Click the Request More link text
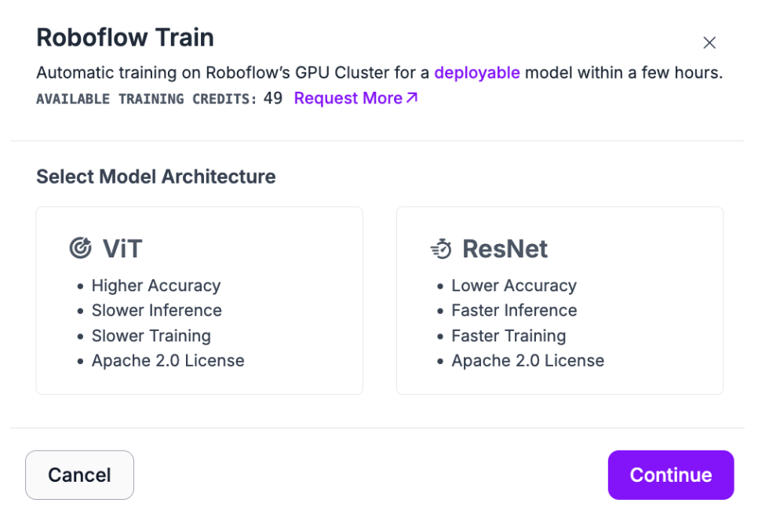Viewport: 780px width, 532px height. pos(348,98)
